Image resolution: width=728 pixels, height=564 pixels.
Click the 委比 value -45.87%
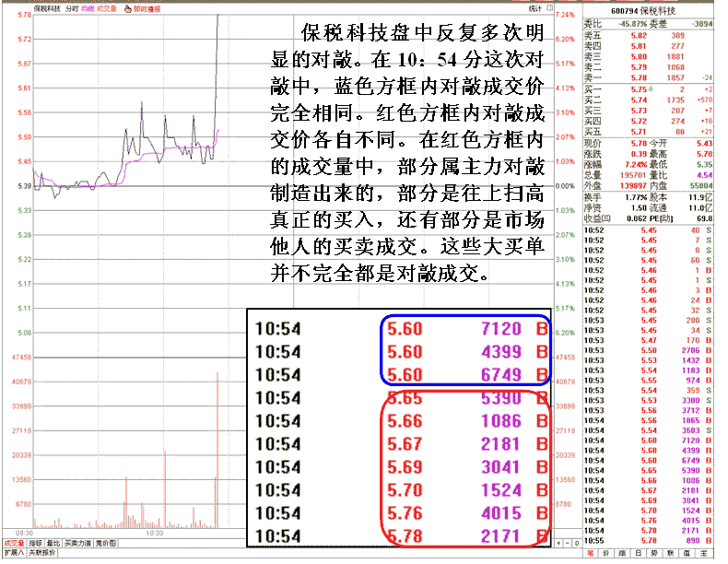633,24
